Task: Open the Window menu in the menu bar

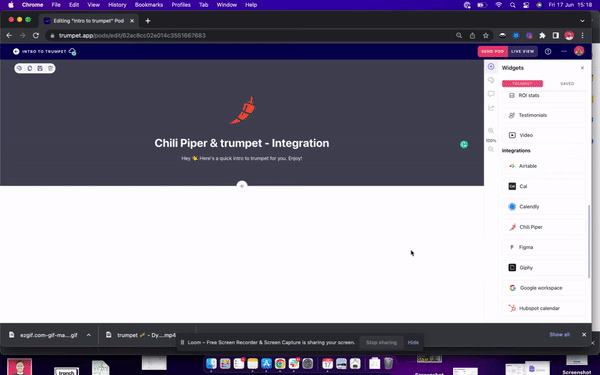Action: (x=227, y=5)
